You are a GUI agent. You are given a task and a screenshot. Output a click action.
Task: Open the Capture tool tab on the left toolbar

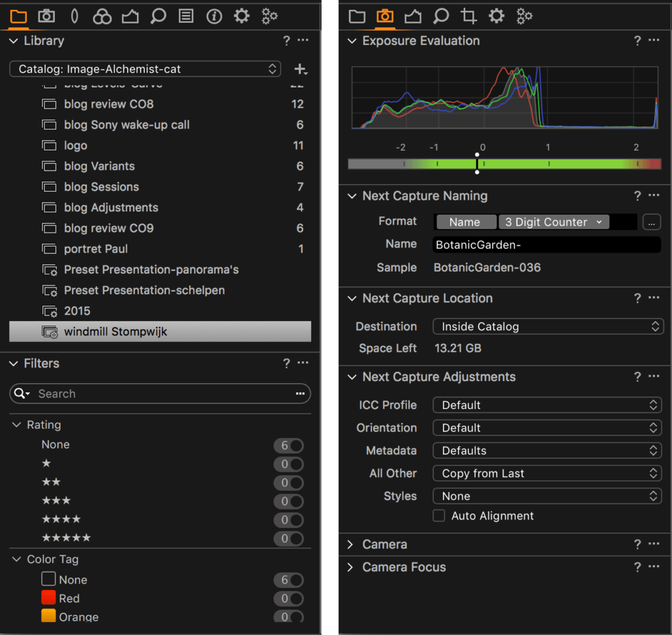pyautogui.click(x=46, y=16)
